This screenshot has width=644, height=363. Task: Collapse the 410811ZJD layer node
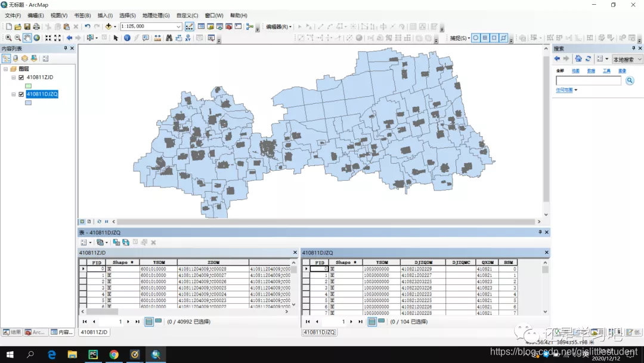14,77
